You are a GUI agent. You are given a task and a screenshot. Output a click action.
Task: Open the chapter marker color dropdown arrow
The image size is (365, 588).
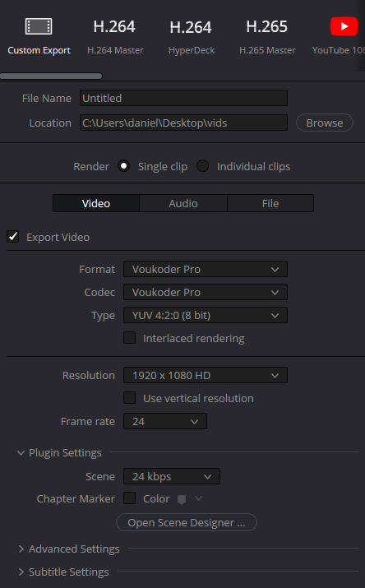point(199,498)
